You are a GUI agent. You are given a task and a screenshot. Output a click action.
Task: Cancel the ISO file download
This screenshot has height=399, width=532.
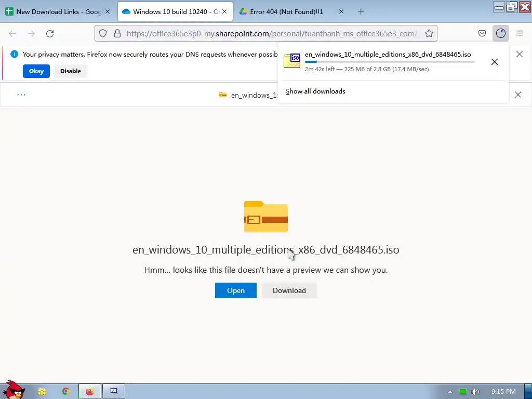coord(495,62)
